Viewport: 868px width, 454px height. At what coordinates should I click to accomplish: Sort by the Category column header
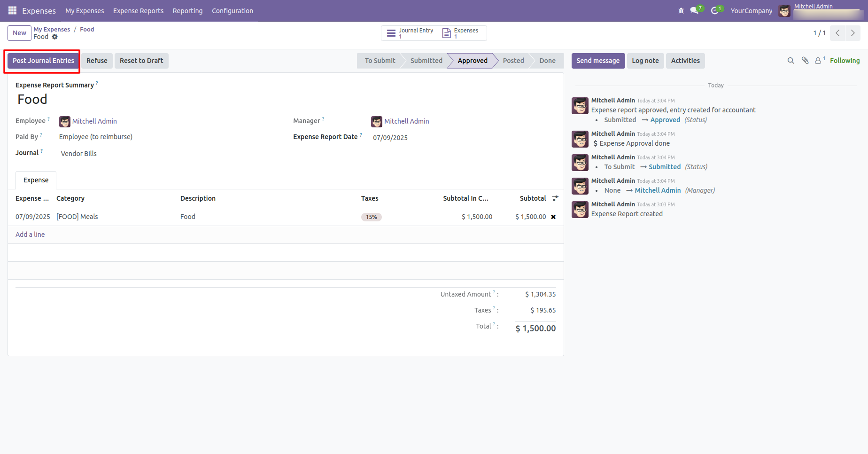click(x=70, y=198)
